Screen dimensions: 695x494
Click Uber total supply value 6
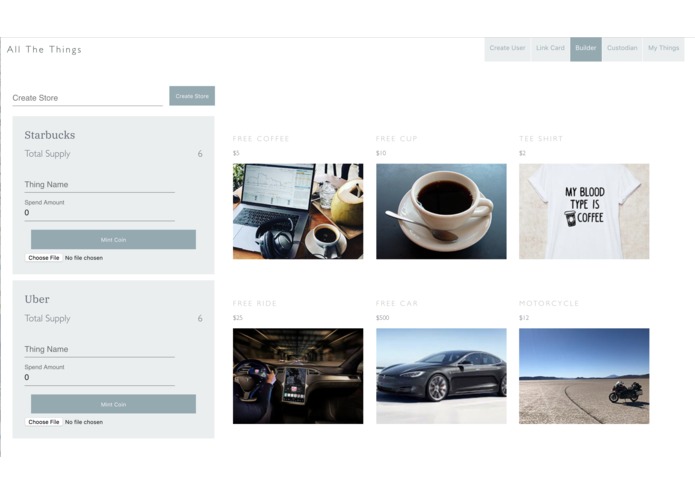(200, 319)
